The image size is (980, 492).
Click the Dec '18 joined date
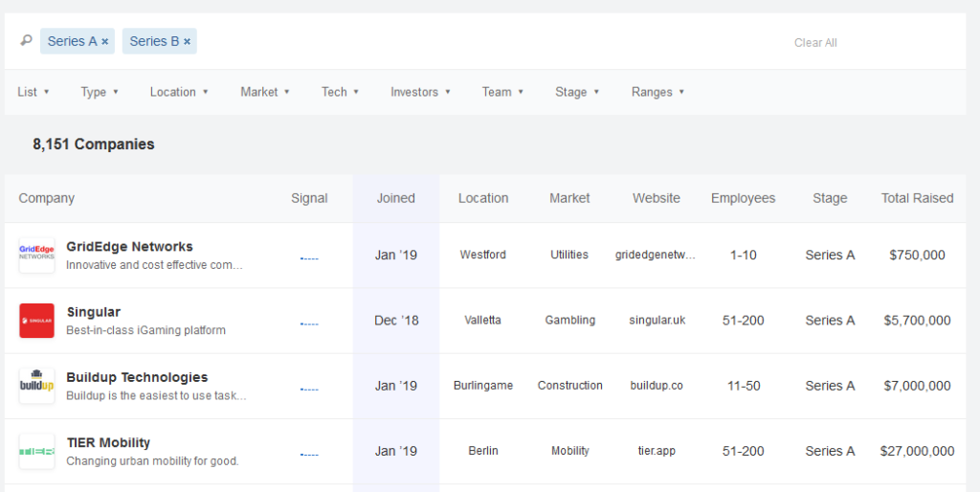[x=396, y=321]
